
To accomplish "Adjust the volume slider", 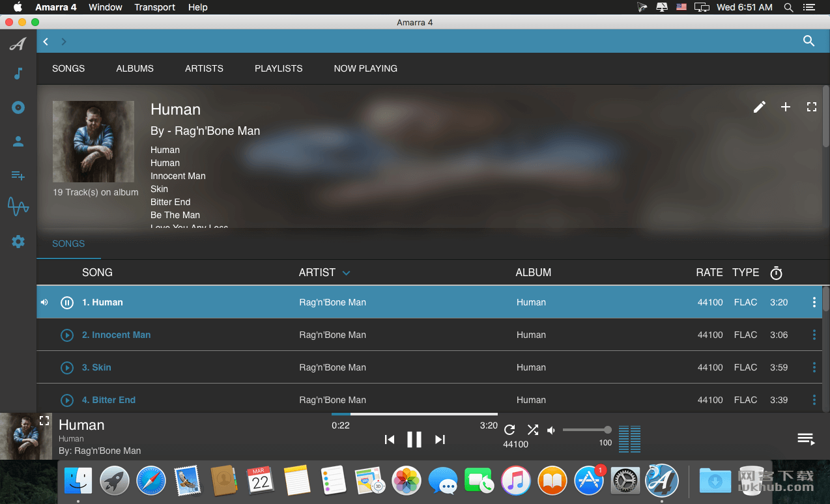I will 586,430.
